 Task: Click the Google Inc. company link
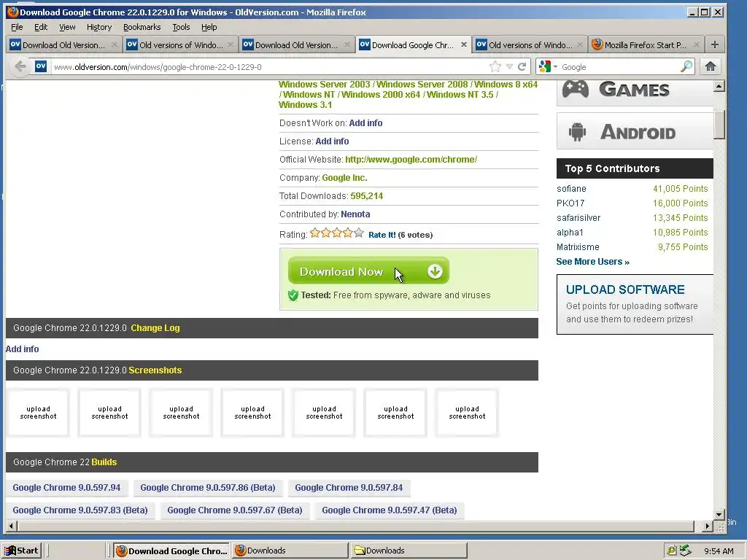click(344, 178)
